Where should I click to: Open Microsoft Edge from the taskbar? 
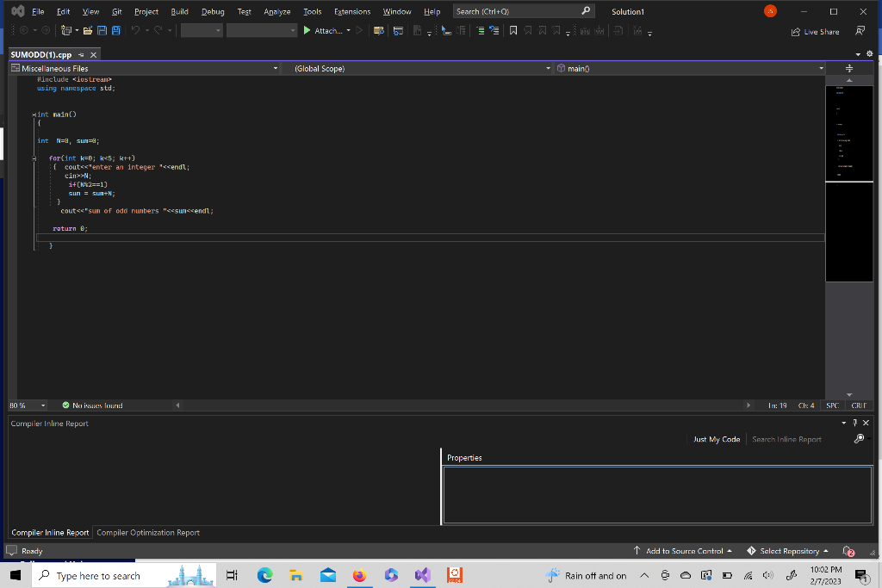pos(265,575)
